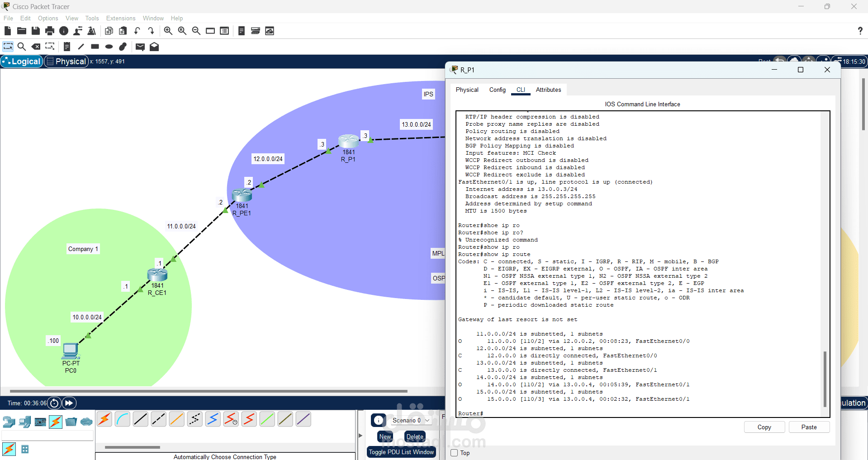Switch to Config tab in R_P1 window
Viewport: 868px width, 460px height.
[x=498, y=90]
